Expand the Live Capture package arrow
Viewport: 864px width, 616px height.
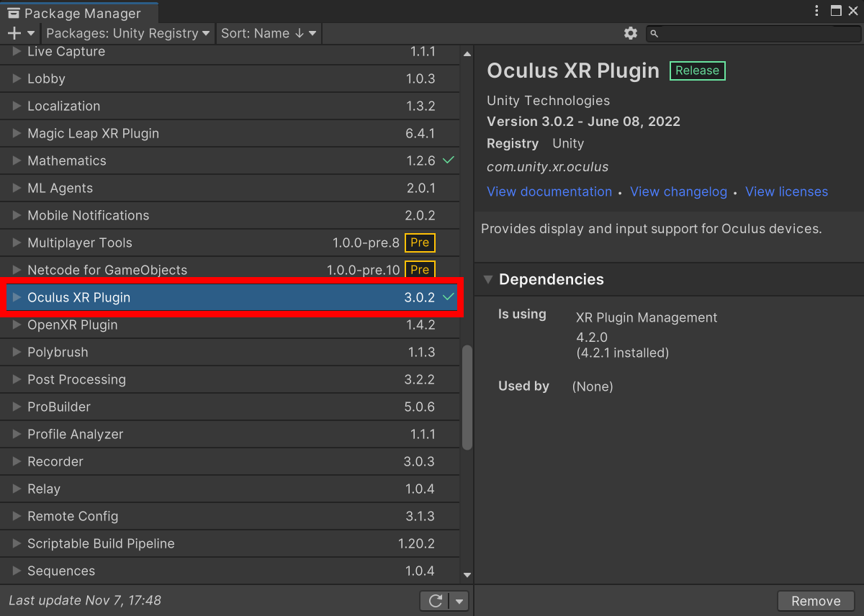(x=17, y=52)
